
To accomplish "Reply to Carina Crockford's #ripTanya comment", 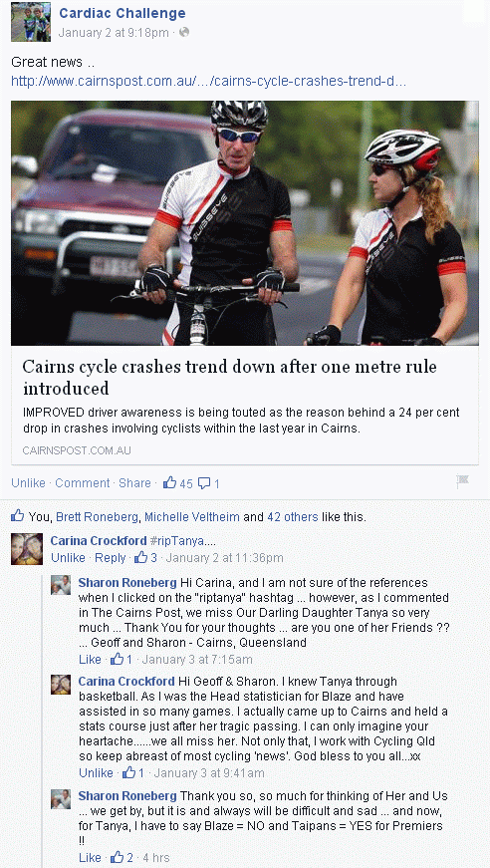I will pos(111,557).
